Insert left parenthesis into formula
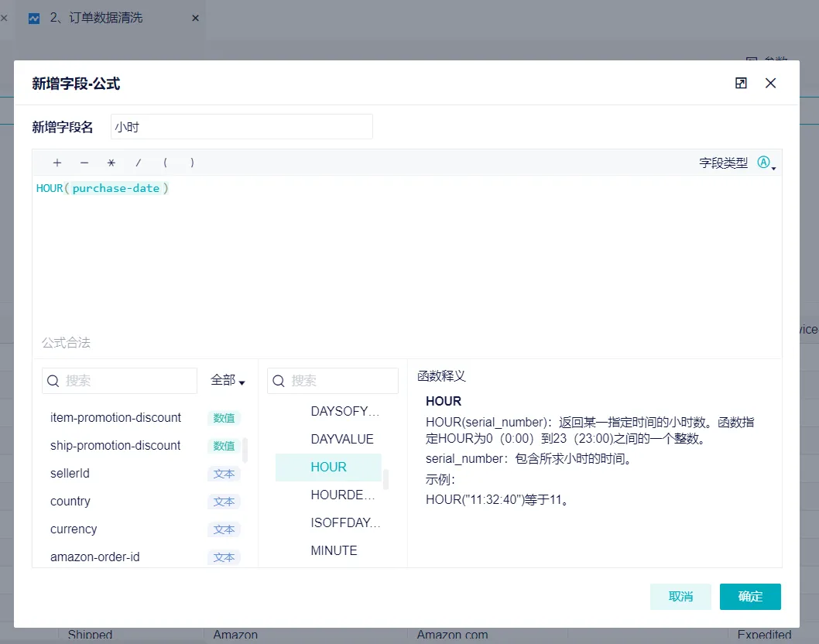This screenshot has width=819, height=644. (166, 163)
